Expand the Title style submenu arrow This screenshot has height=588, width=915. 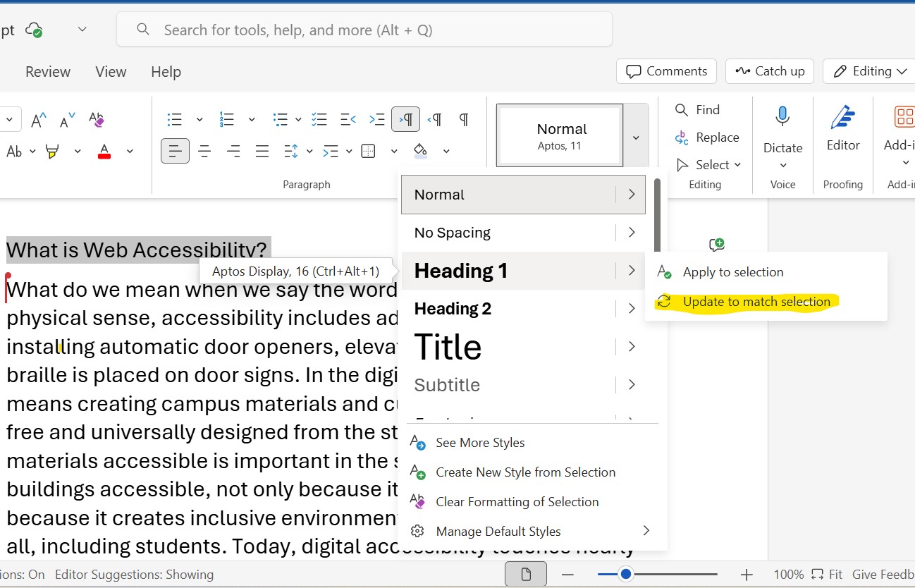tap(632, 347)
